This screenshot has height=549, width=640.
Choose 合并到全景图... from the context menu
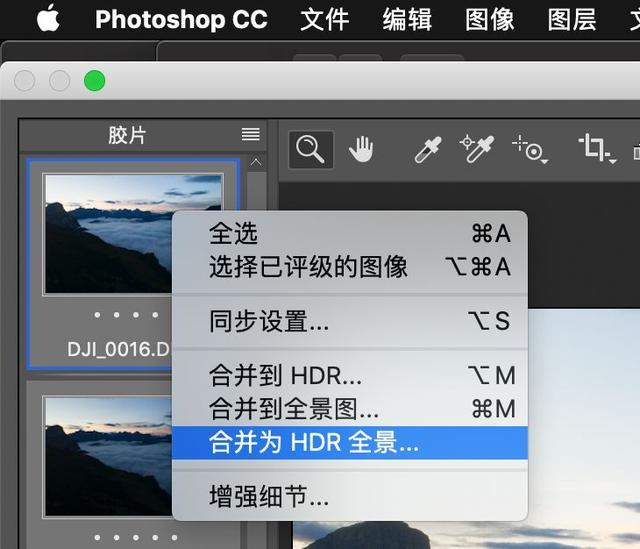click(x=350, y=409)
